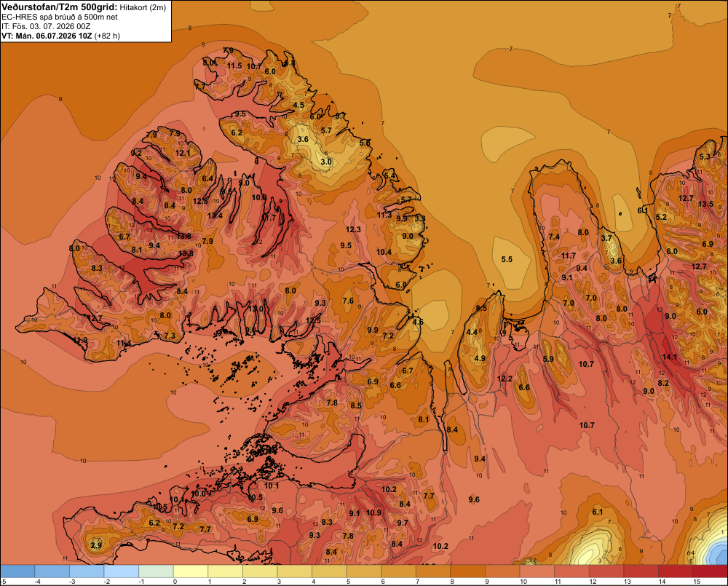Click the 'Veðurstofan/T2m 500grid:' title text

(59, 7)
